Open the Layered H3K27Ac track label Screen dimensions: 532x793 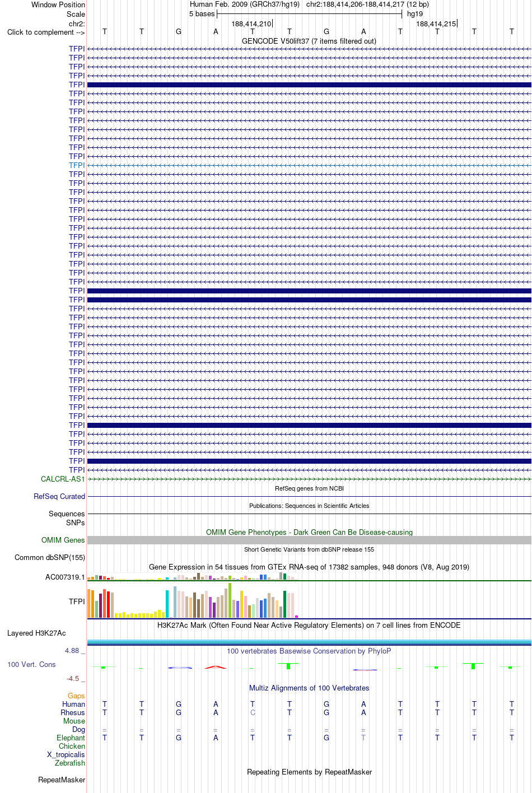36,633
